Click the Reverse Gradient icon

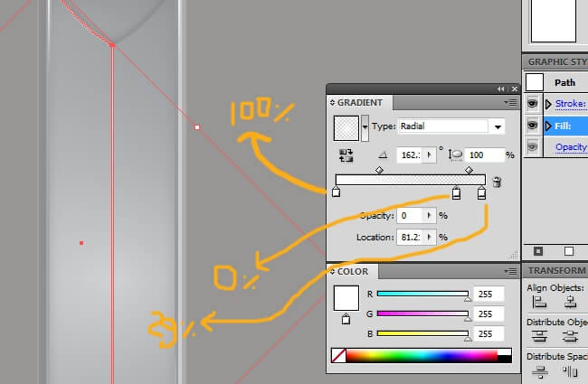(346, 155)
